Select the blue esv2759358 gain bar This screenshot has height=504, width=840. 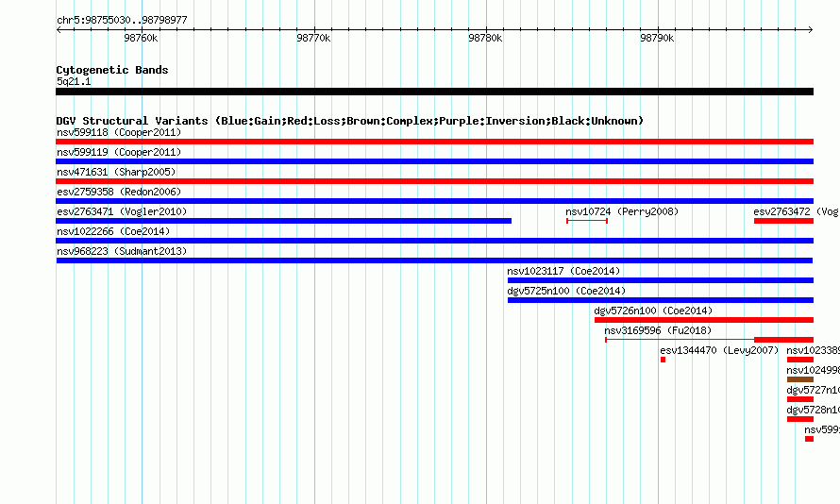coord(434,201)
